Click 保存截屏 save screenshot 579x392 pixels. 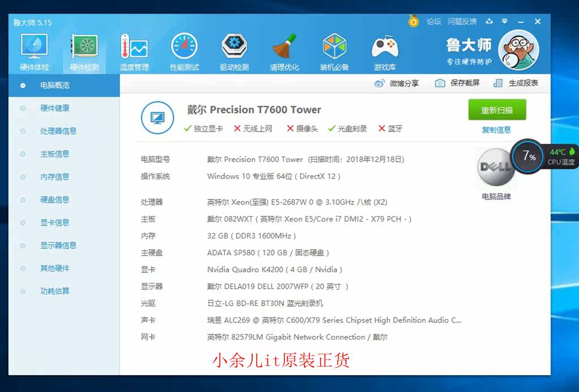click(x=465, y=83)
